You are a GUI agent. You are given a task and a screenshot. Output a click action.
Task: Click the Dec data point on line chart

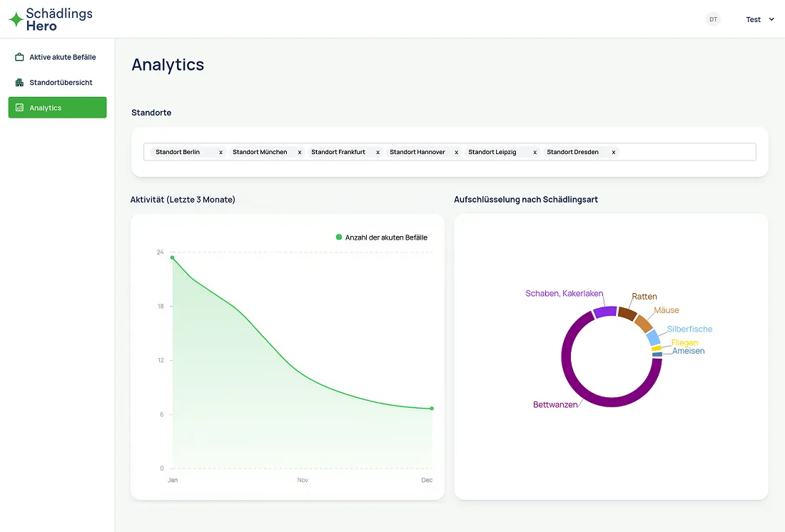[x=432, y=409]
